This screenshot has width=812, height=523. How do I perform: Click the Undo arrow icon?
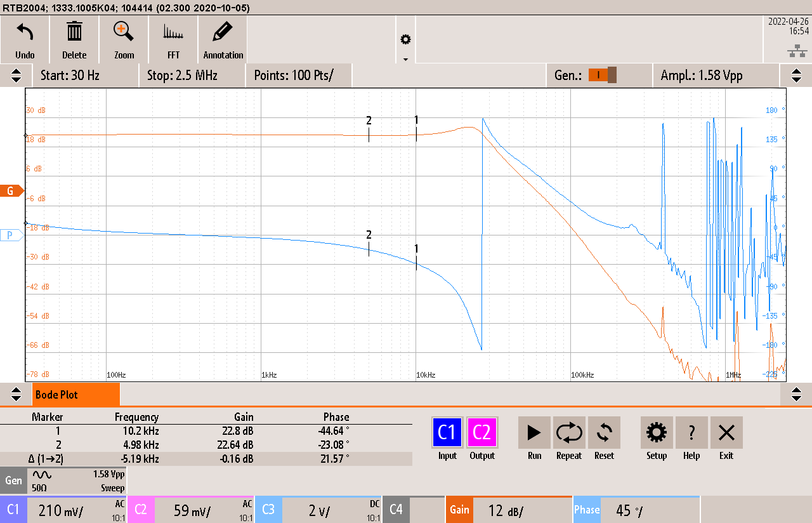coord(25,32)
